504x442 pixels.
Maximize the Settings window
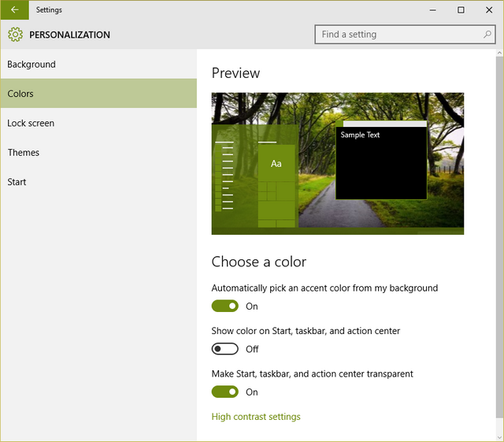click(x=461, y=10)
